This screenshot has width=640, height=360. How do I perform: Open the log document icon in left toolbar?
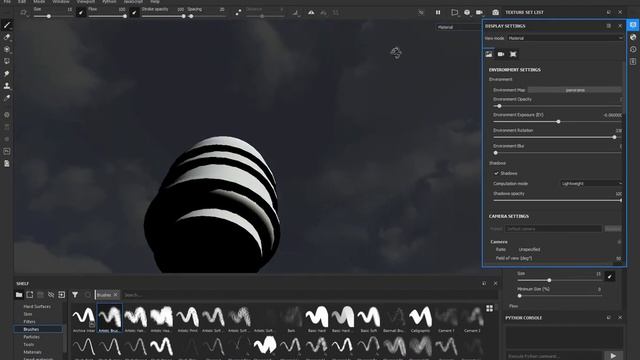(x=7, y=164)
